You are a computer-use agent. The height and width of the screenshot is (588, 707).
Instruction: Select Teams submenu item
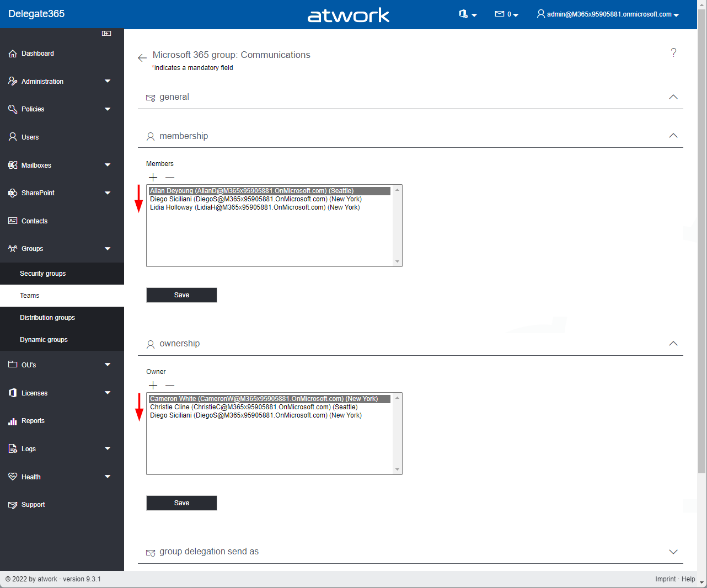coord(62,296)
